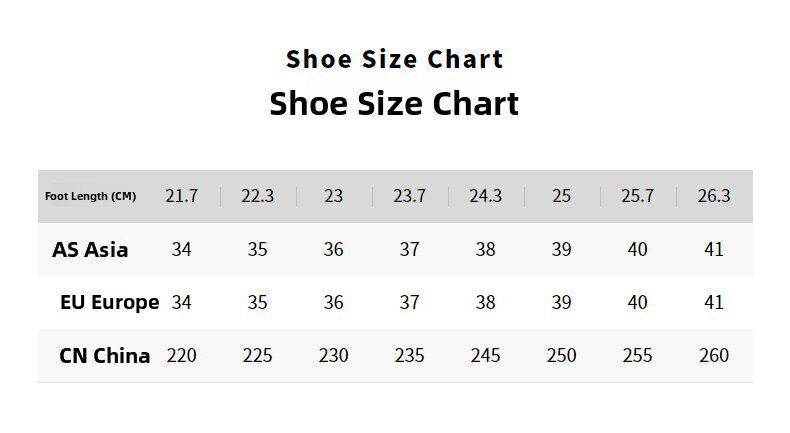Image resolution: width=790 pixels, height=433 pixels.
Task: Click the large bold "Shoe Size Chart" heading
Action: click(394, 104)
